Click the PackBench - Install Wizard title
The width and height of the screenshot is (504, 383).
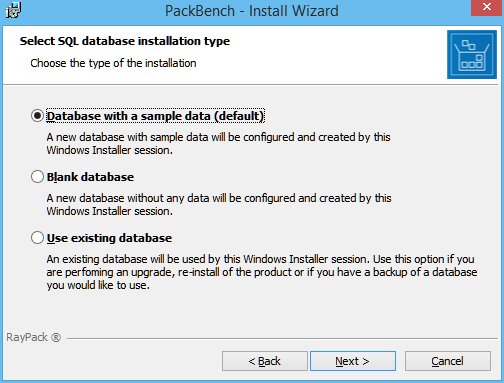(252, 11)
